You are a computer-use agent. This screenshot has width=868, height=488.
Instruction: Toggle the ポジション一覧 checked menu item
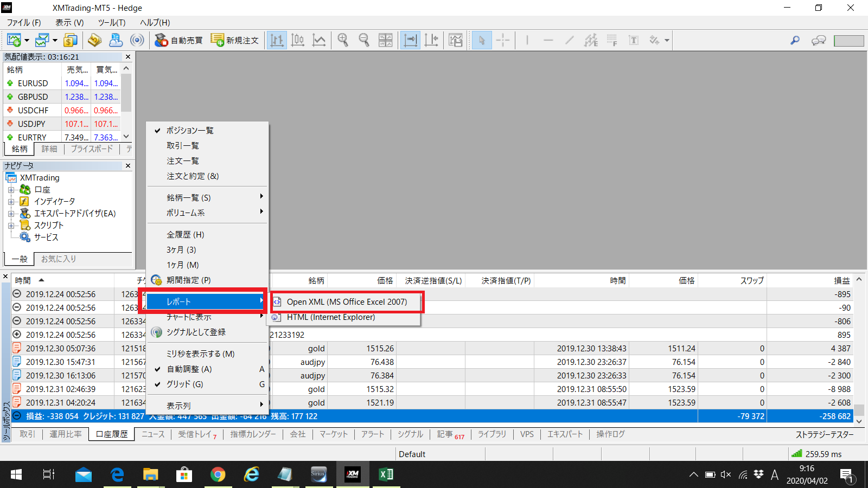[190, 131]
